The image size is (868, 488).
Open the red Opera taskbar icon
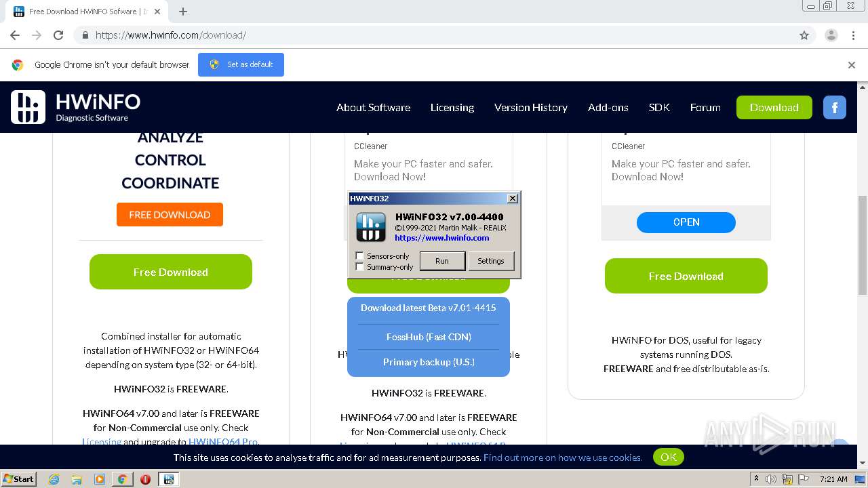tap(145, 479)
